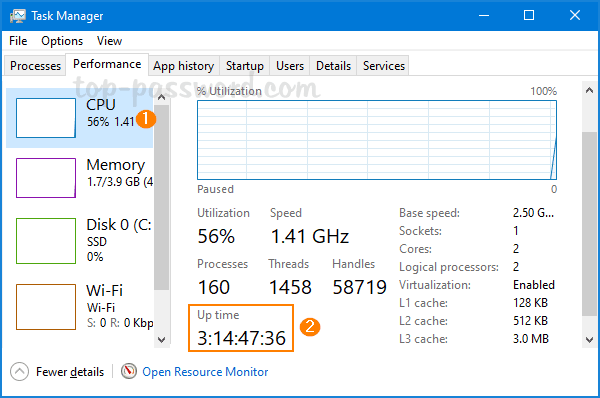Click the Fewer details chevron circle icon
The width and height of the screenshot is (600, 398).
tap(20, 372)
